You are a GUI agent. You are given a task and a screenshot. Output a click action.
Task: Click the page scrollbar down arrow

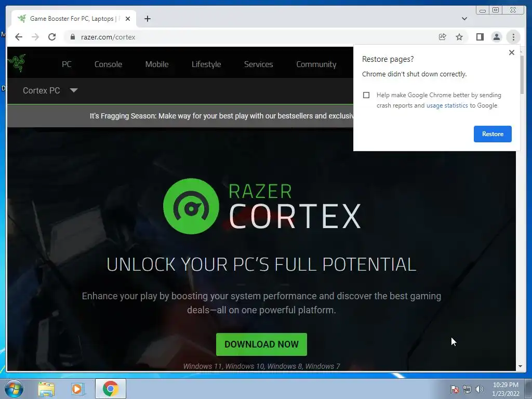(x=520, y=366)
